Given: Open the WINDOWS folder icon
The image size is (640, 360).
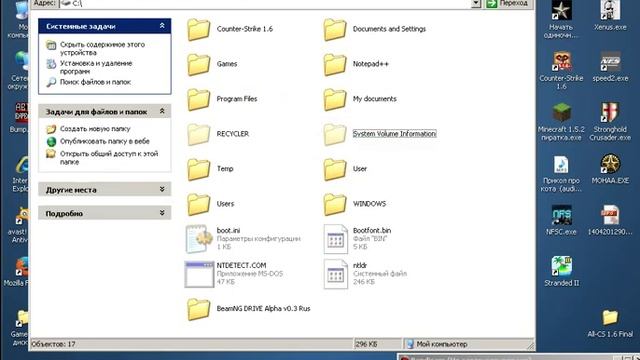Looking at the screenshot, I should coord(335,204).
